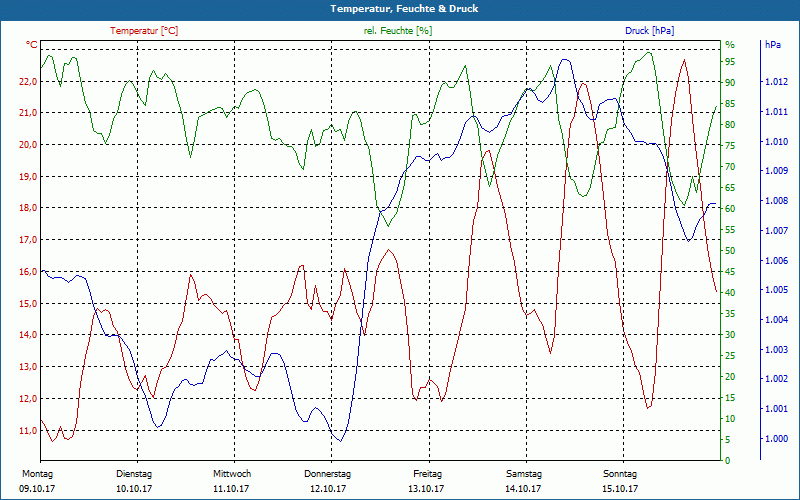The width and height of the screenshot is (800, 500).
Task: Click the 'Mittwoch' day label
Action: tap(232, 474)
